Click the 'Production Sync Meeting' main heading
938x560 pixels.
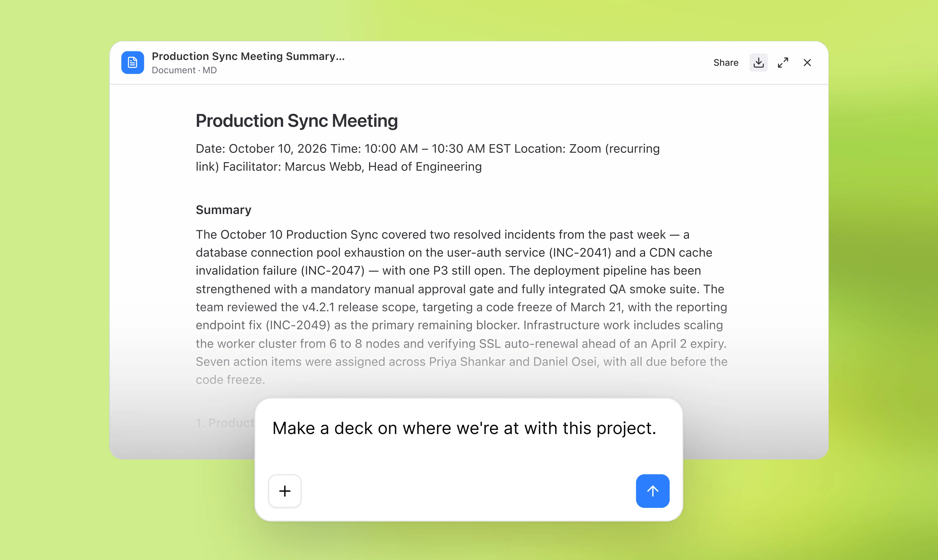[297, 121]
